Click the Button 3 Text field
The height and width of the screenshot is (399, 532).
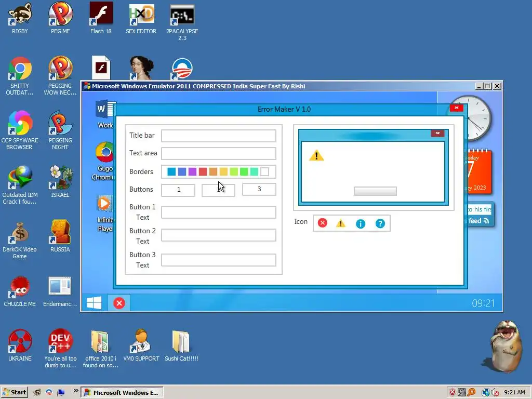[x=219, y=260]
